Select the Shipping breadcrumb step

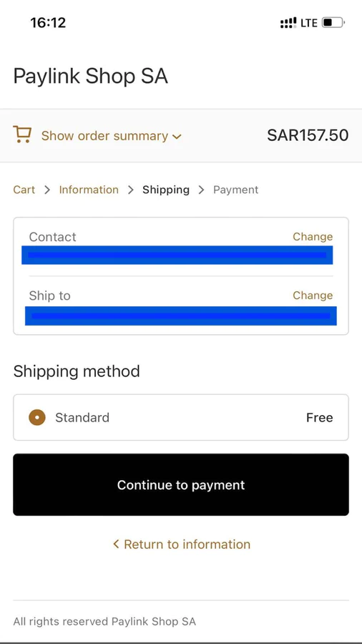tap(166, 190)
